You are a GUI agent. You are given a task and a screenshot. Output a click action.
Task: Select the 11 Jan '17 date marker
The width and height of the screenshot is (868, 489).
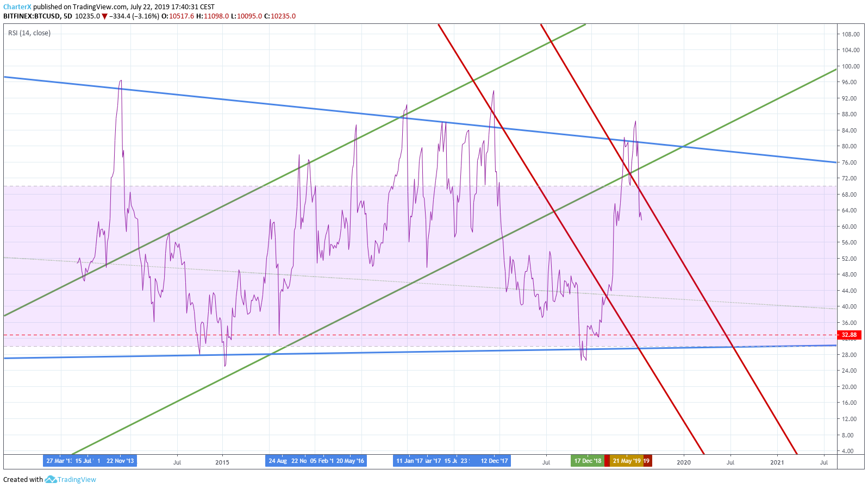(409, 461)
